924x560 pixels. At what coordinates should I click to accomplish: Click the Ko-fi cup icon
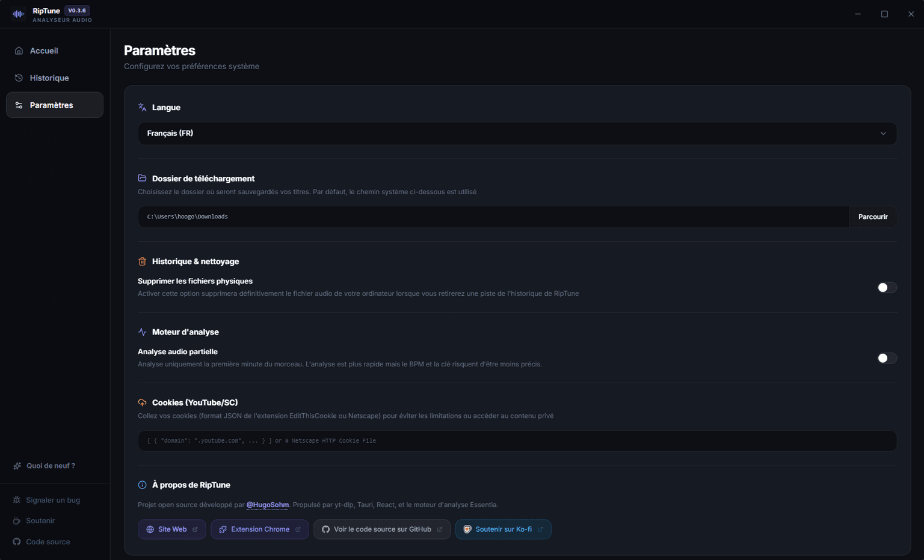pyautogui.click(x=467, y=529)
